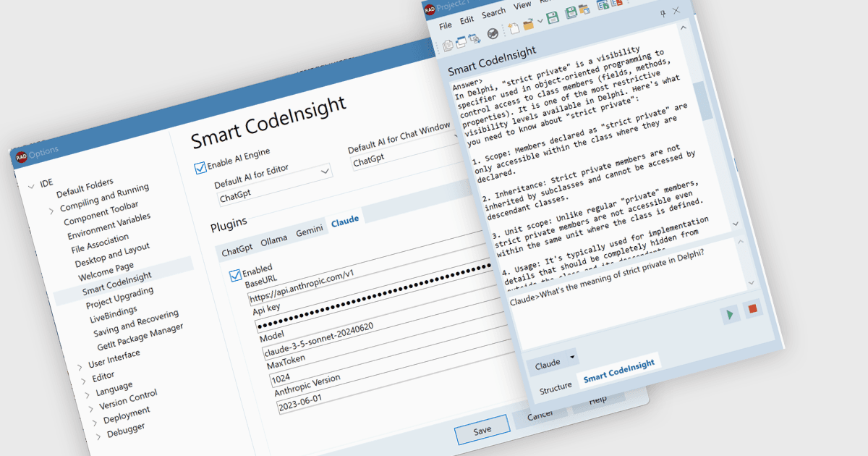
Task: Toggle Enable AI Engine checkbox
Action: coord(200,168)
